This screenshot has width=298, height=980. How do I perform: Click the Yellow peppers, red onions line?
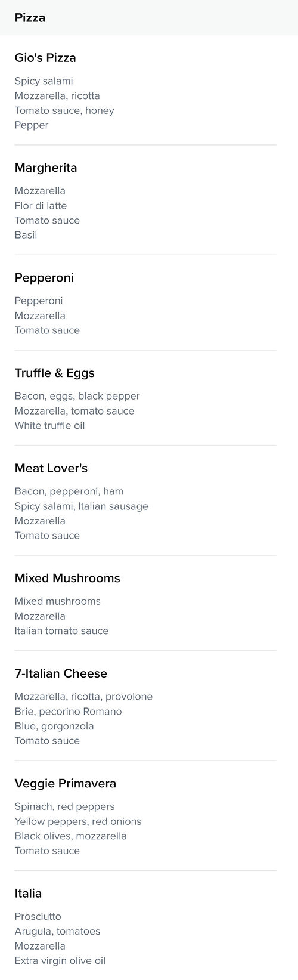(x=78, y=821)
